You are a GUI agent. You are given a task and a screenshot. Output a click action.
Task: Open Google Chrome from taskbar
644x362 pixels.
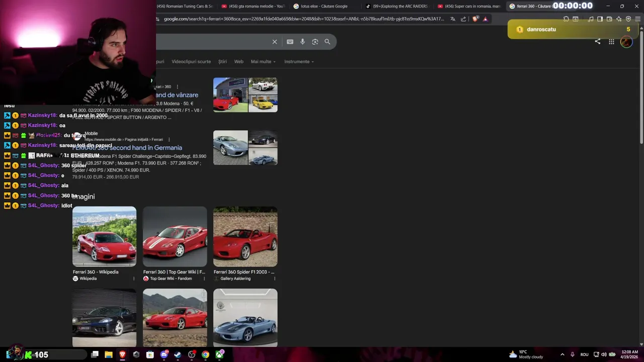click(x=205, y=354)
